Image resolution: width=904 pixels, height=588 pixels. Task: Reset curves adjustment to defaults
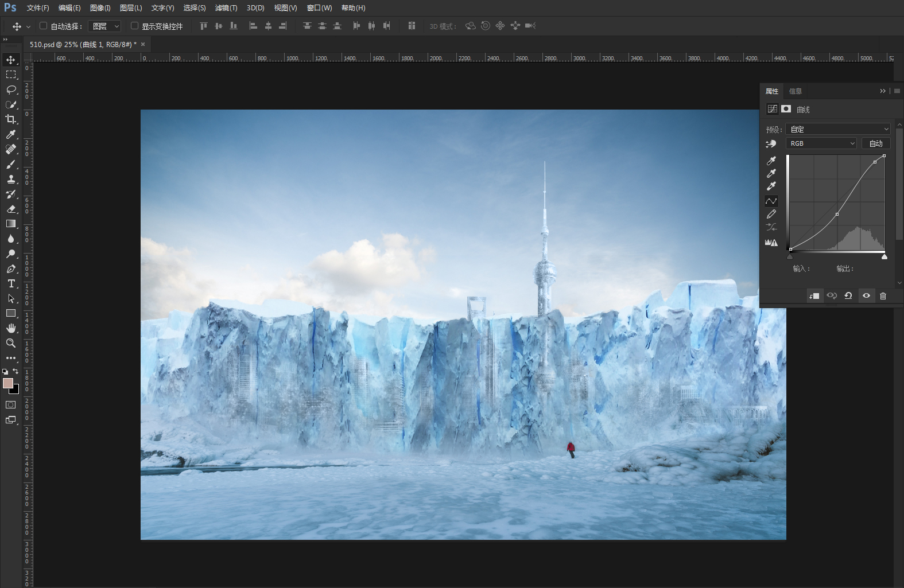click(x=848, y=296)
